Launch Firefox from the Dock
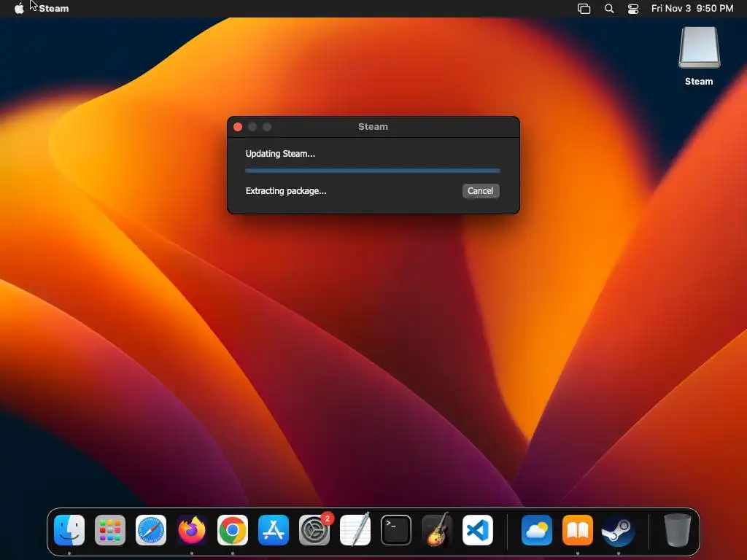The image size is (747, 560). (192, 530)
